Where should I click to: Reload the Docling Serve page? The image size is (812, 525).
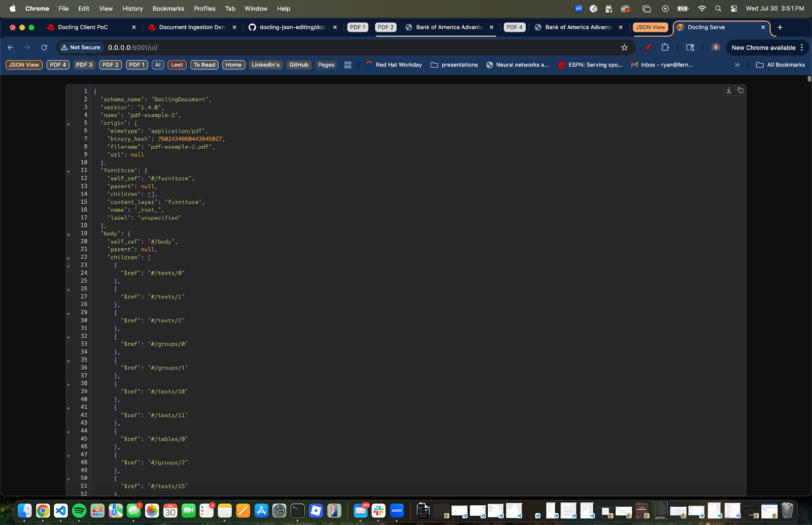click(44, 48)
